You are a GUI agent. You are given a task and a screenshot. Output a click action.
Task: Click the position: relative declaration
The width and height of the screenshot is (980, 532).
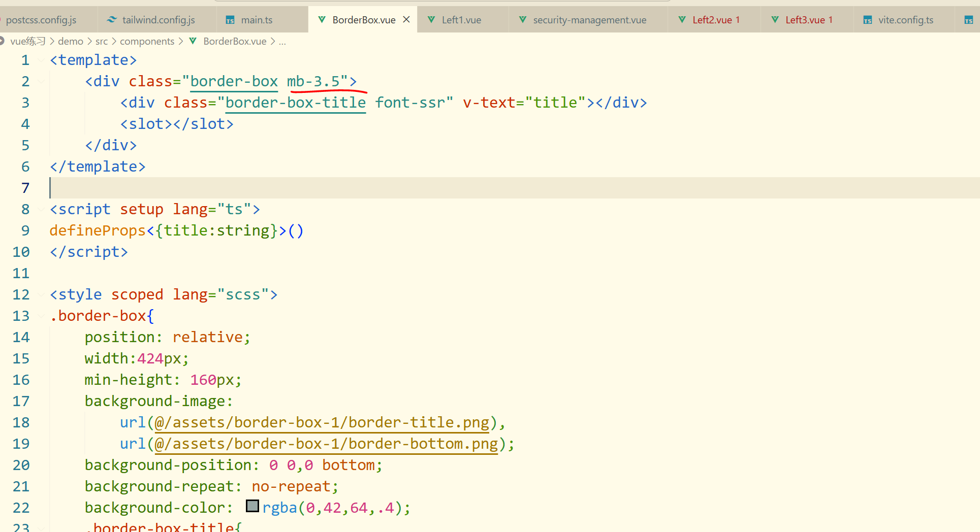(168, 337)
